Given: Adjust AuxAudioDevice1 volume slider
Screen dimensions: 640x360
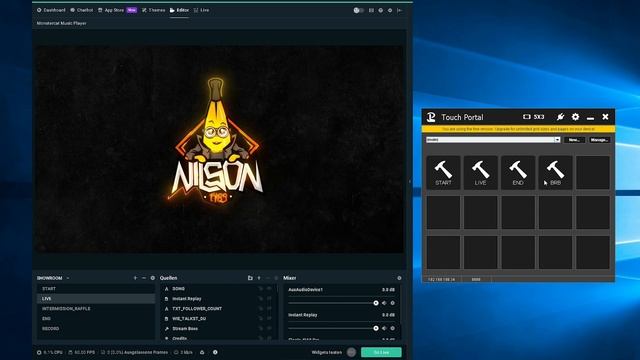Looking at the screenshot, I should point(333,303).
